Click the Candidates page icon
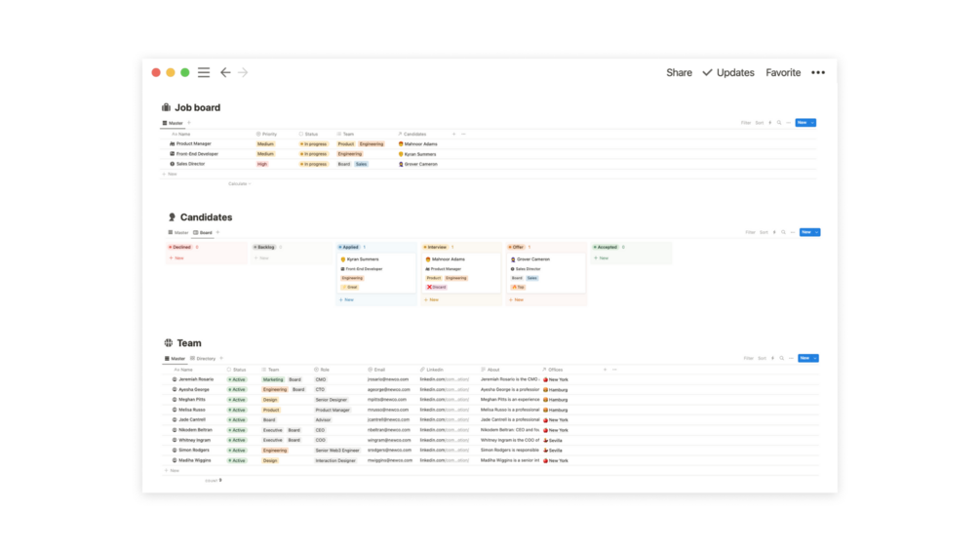 (172, 216)
